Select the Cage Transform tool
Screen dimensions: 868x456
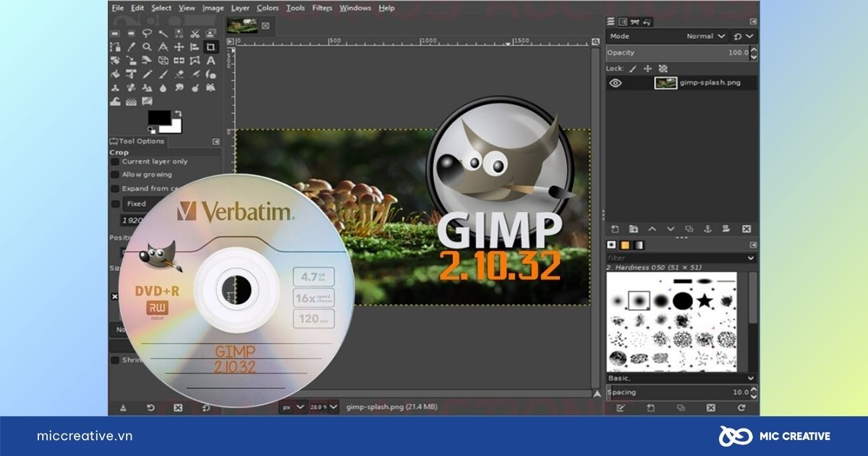[x=195, y=60]
